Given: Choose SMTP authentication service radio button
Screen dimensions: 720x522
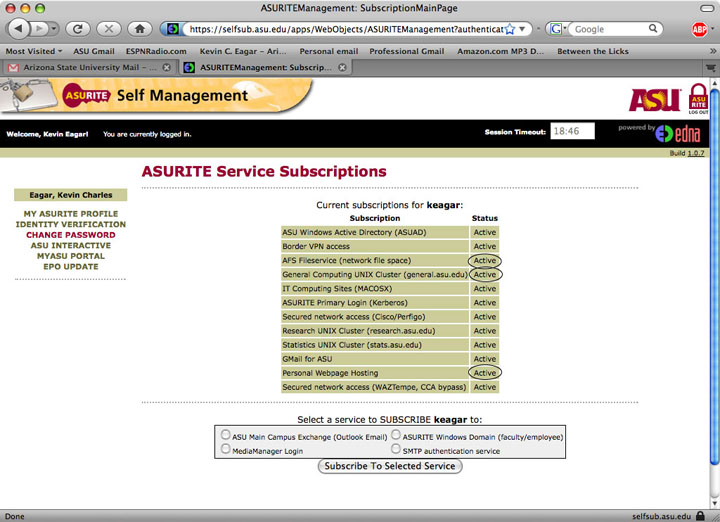Looking at the screenshot, I should (396, 450).
